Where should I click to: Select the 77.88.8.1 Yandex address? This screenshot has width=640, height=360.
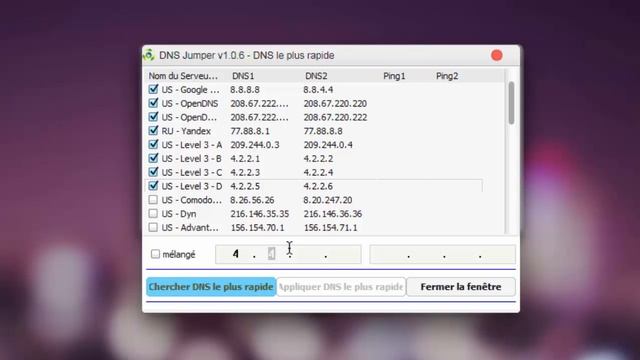[x=250, y=131]
